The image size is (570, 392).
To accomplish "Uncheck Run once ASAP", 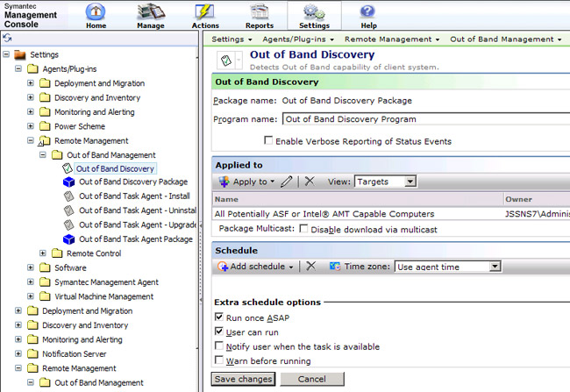I will pyautogui.click(x=219, y=317).
